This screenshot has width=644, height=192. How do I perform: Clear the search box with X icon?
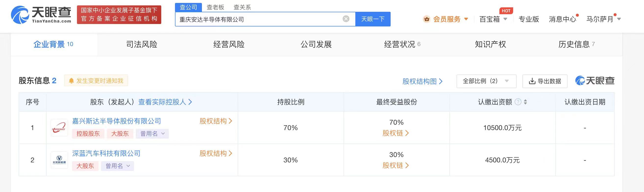(x=346, y=19)
